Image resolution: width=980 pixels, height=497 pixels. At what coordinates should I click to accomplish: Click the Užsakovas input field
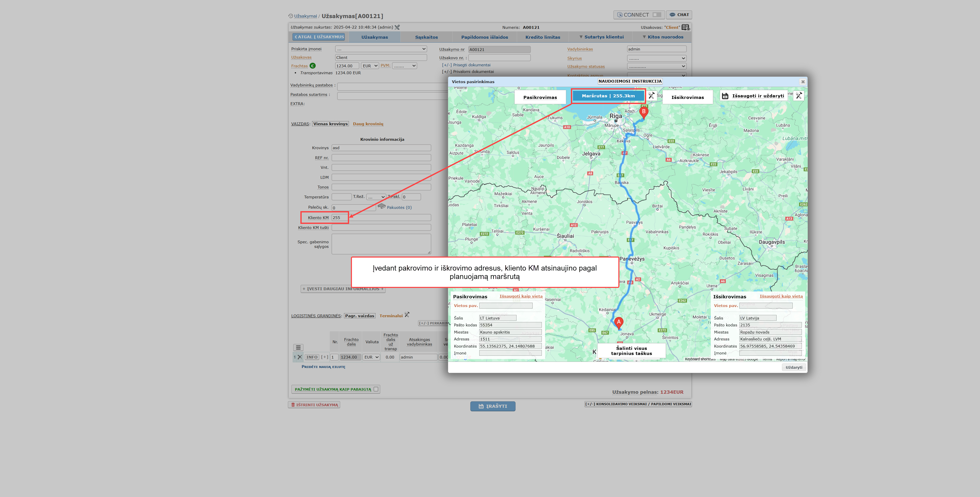pos(381,57)
